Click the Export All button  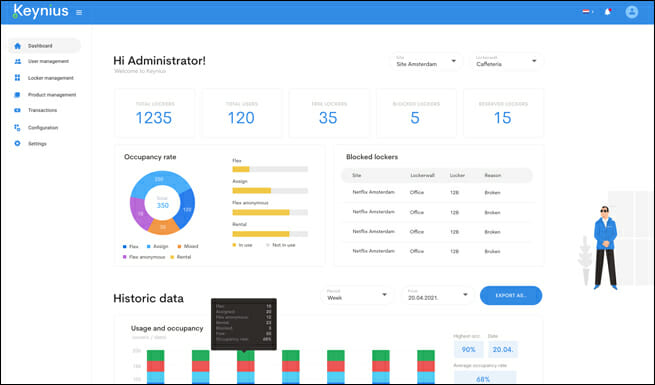point(511,295)
